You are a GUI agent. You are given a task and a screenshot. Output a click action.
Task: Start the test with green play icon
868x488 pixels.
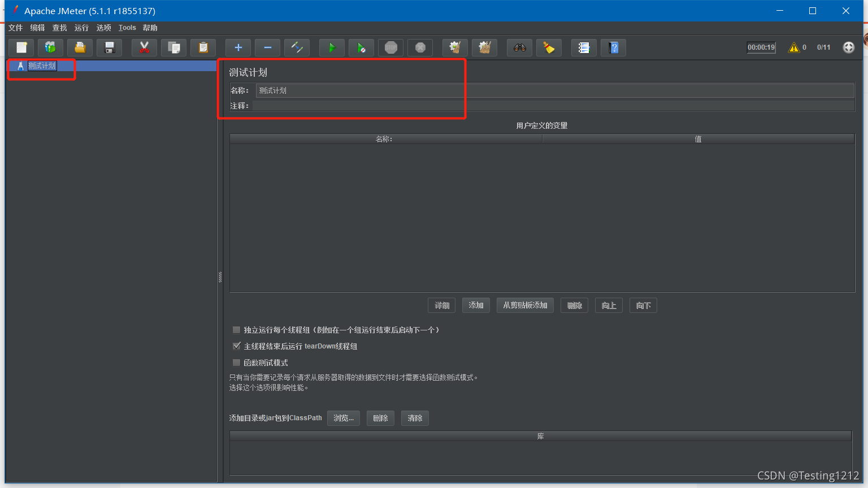click(x=332, y=47)
